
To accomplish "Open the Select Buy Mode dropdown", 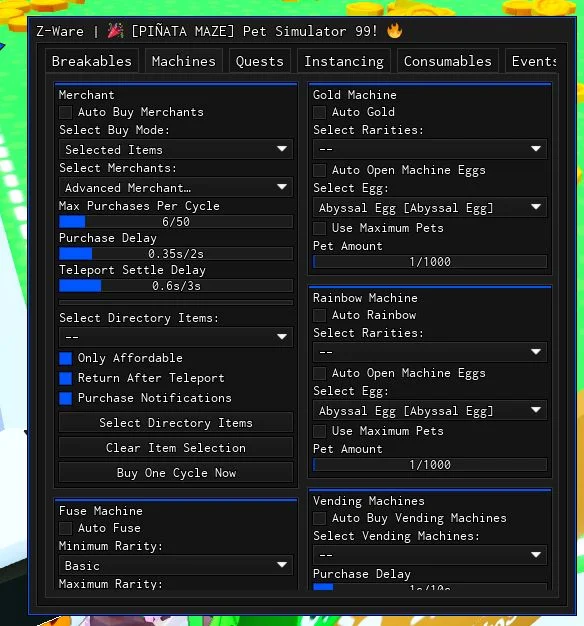I will click(x=176, y=149).
